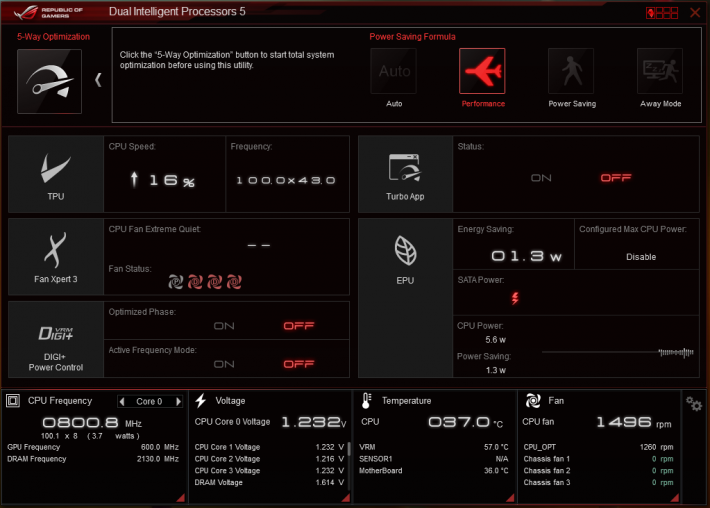Start the 5-Way Optimization gauge button
The height and width of the screenshot is (508, 710).
click(49, 81)
